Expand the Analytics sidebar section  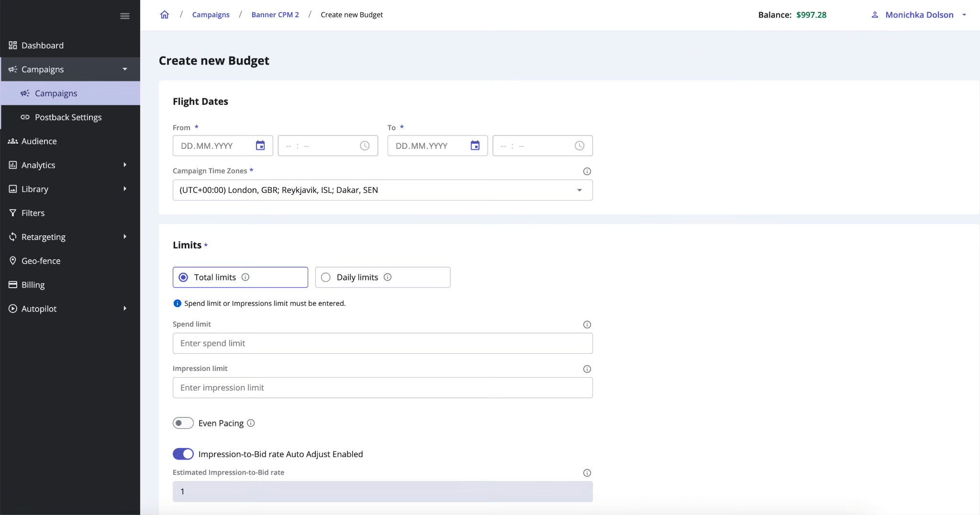pos(38,165)
